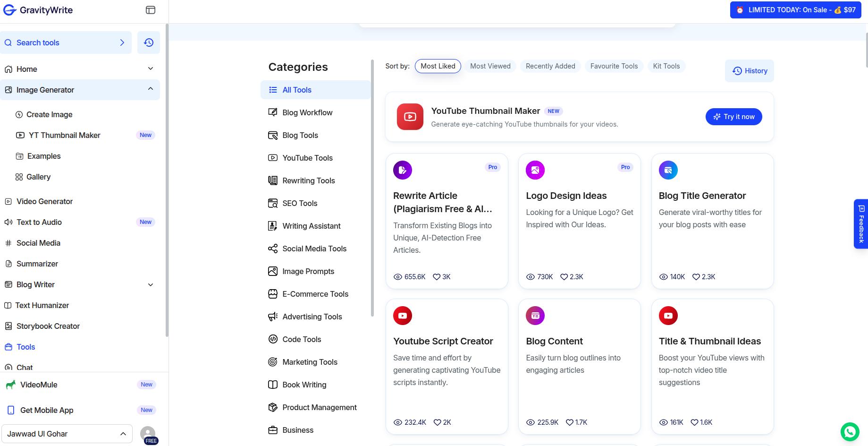868x446 pixels.
Task: Select SEO Tools category
Action: pyautogui.click(x=315, y=203)
